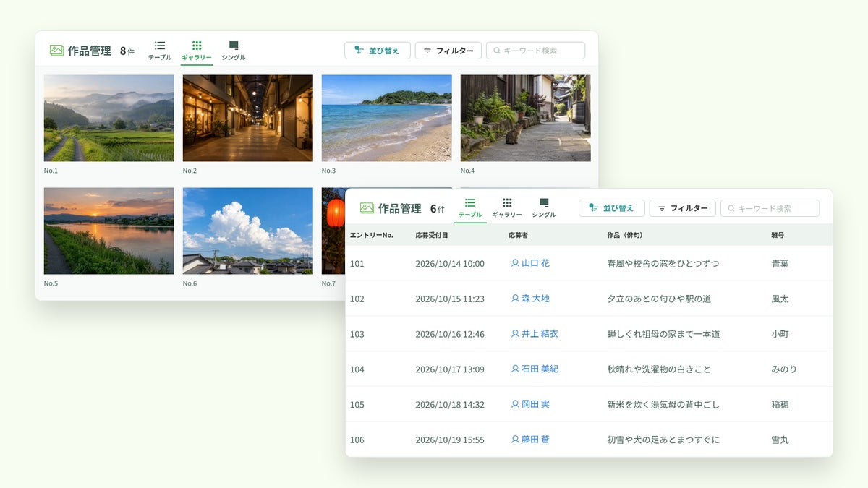Click date cell 2026/10/18 14:32
This screenshot has height=488, width=868.
[450, 405]
